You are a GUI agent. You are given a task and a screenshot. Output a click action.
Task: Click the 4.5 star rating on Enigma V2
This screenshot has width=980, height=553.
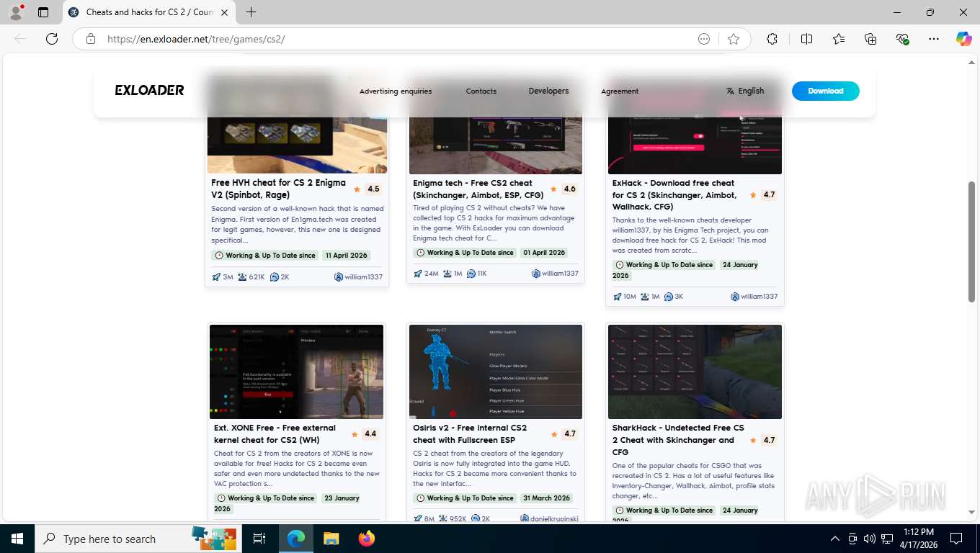(x=367, y=189)
